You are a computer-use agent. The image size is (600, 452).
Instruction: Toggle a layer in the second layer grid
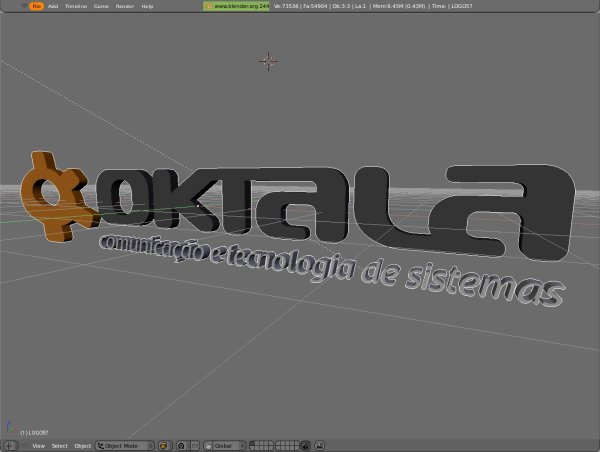tap(285, 445)
